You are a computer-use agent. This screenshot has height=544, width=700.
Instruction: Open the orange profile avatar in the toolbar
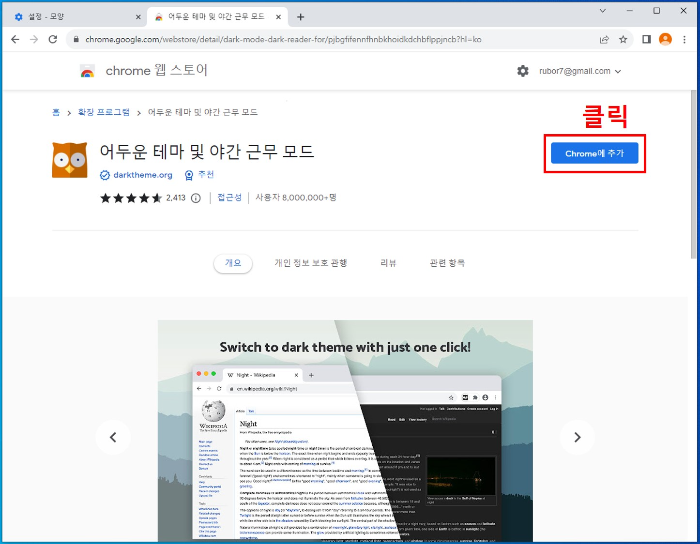(665, 39)
